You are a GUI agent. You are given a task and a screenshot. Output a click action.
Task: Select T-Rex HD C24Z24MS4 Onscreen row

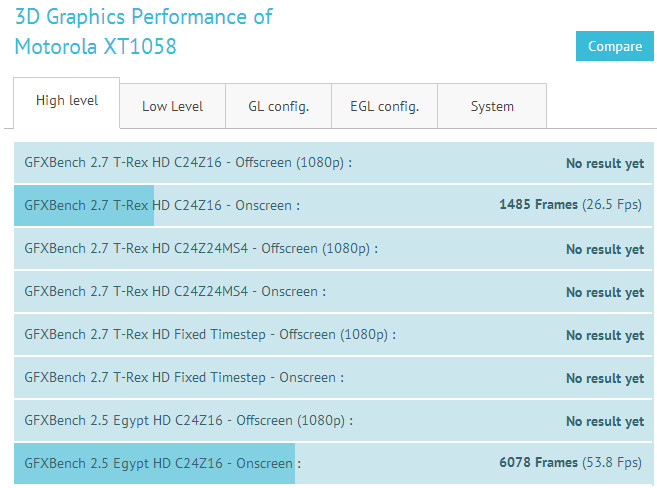click(x=334, y=292)
